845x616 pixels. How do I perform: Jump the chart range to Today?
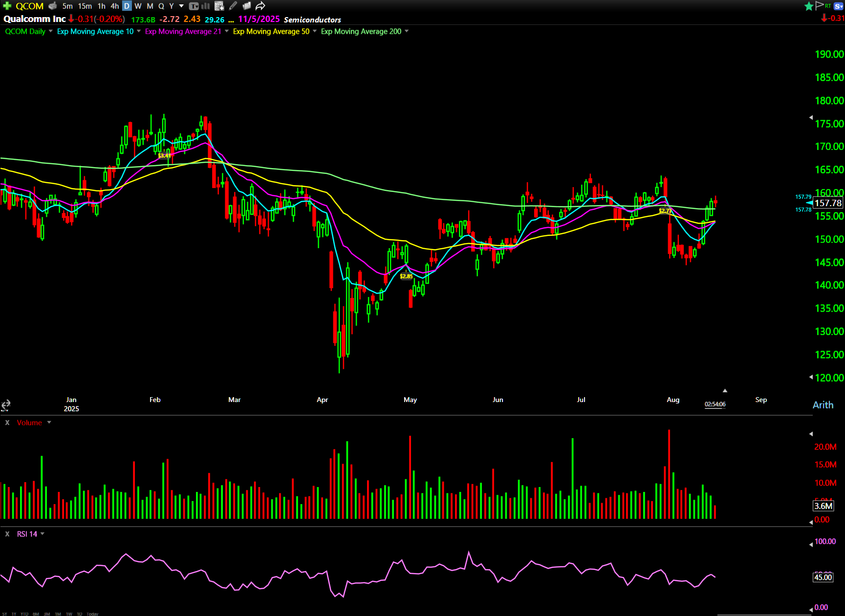(92, 614)
